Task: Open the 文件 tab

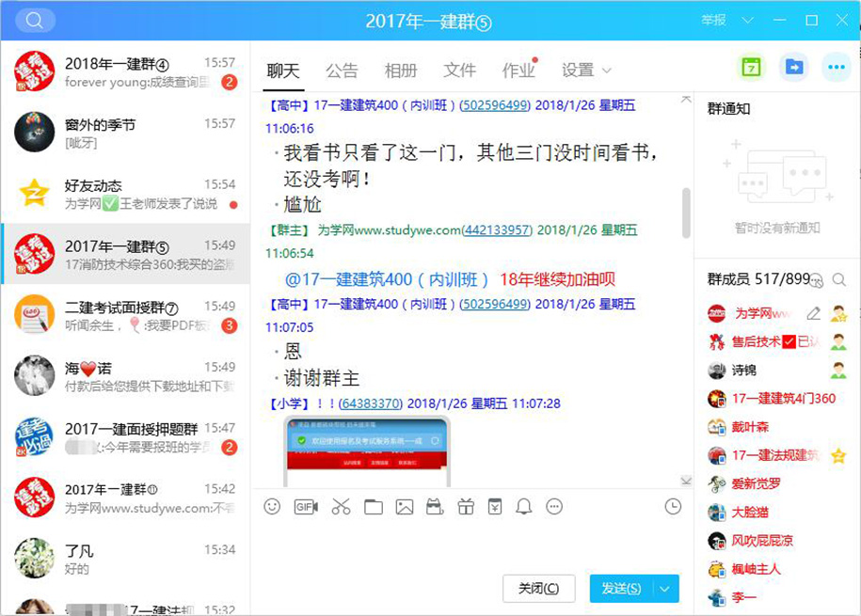Action: 459,71
